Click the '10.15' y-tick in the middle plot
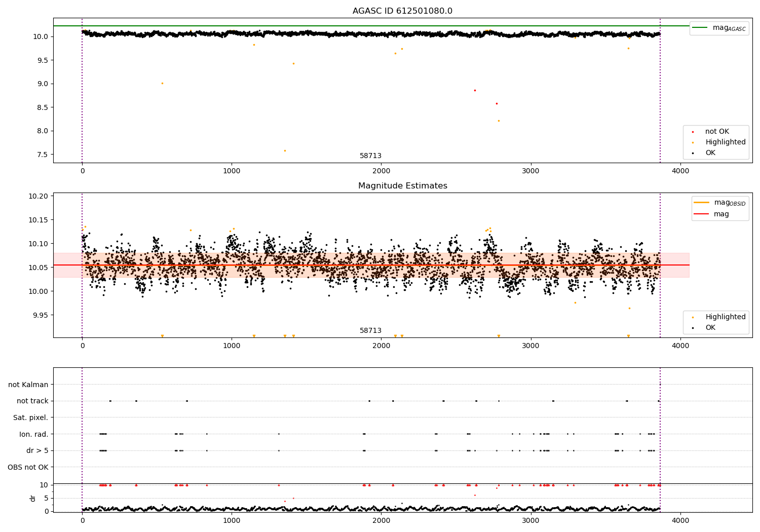The image size is (760, 532). point(39,220)
